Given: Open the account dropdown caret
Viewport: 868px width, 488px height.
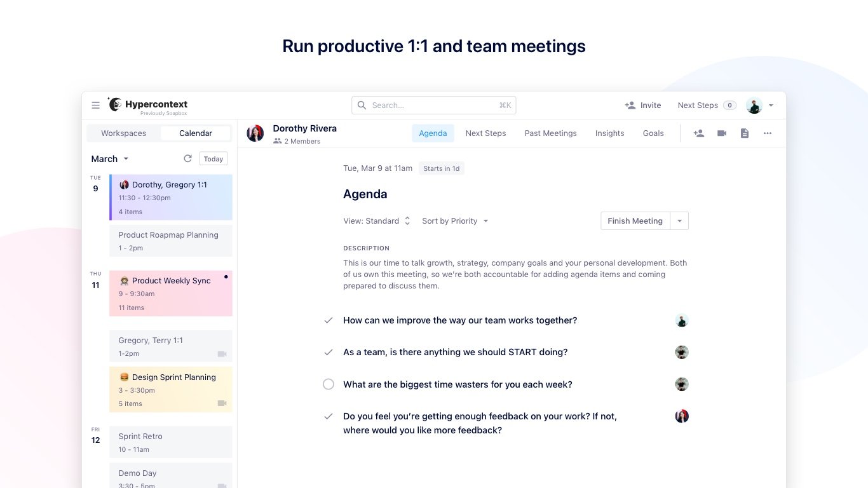Looking at the screenshot, I should [x=771, y=105].
